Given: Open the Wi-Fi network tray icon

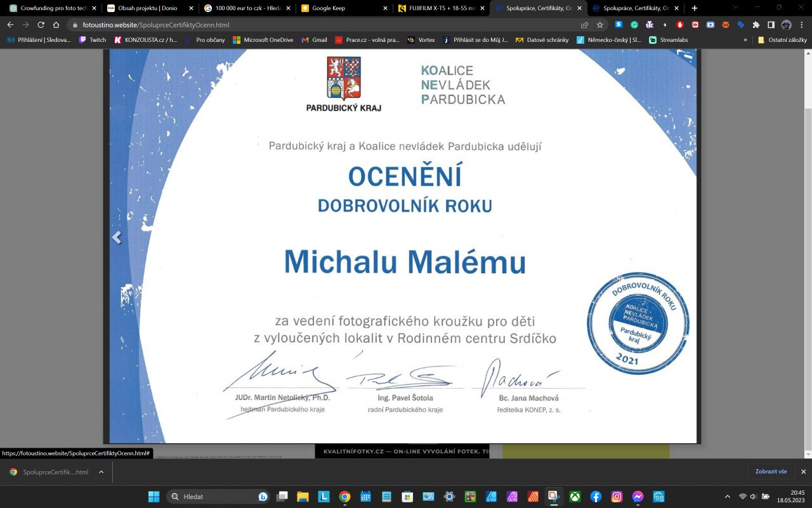Looking at the screenshot, I should pyautogui.click(x=742, y=497).
